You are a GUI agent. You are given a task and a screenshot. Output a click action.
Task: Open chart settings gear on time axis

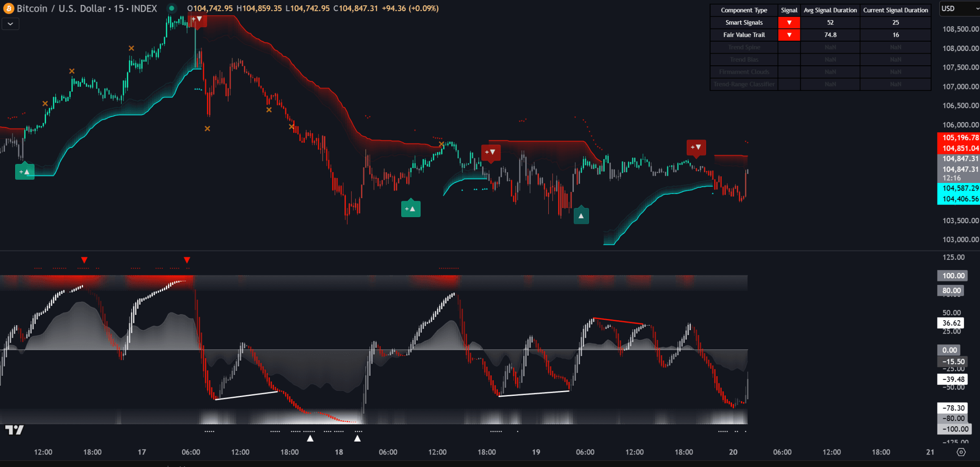click(x=961, y=452)
